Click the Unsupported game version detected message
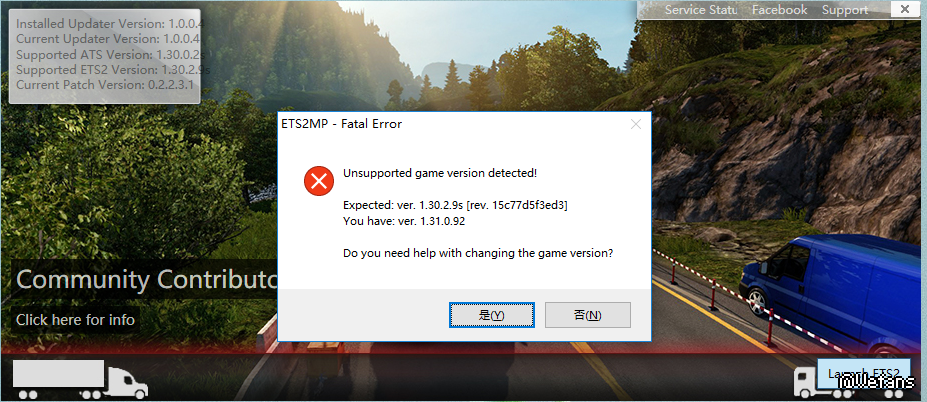The image size is (927, 402). coord(440,173)
